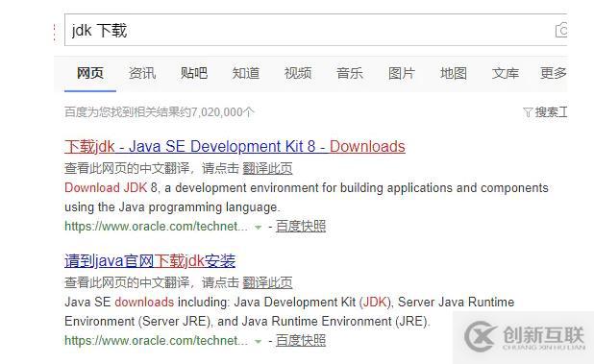The width and height of the screenshot is (594, 364).
Task: Switch to the 音乐 tab
Action: (x=350, y=73)
